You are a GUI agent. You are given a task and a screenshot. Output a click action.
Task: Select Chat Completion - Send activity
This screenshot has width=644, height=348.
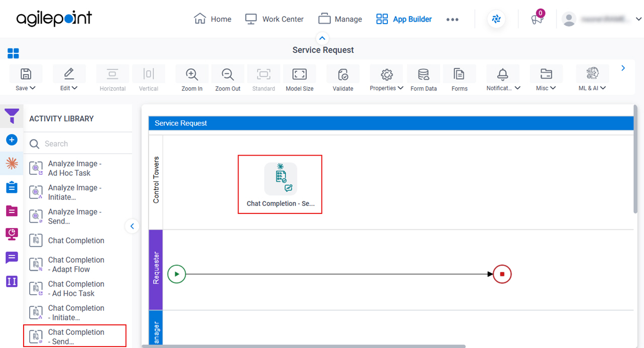75,336
